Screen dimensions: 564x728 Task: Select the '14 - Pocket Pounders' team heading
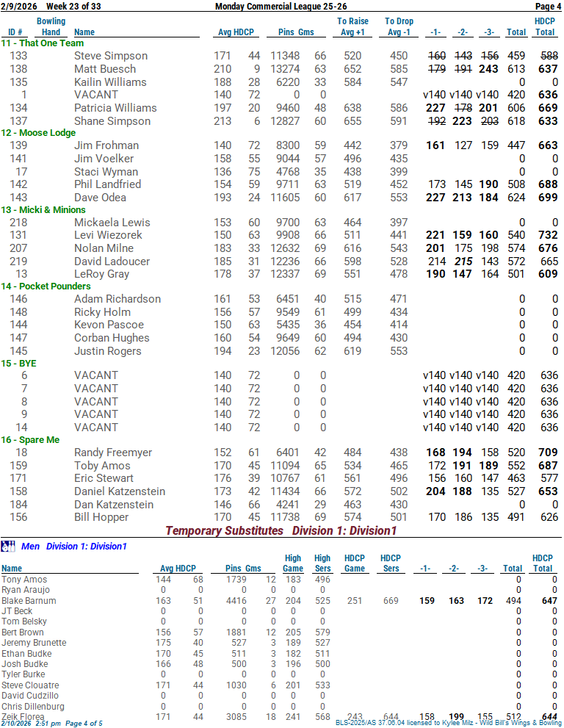[x=46, y=286]
